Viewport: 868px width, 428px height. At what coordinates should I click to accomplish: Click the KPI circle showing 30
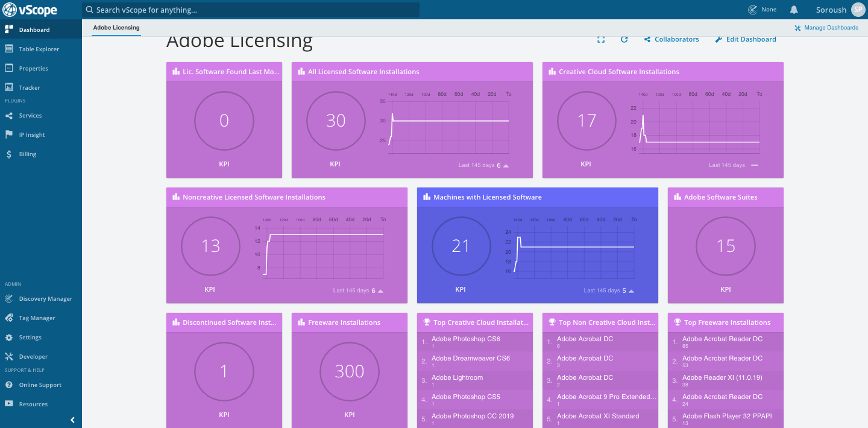(336, 121)
